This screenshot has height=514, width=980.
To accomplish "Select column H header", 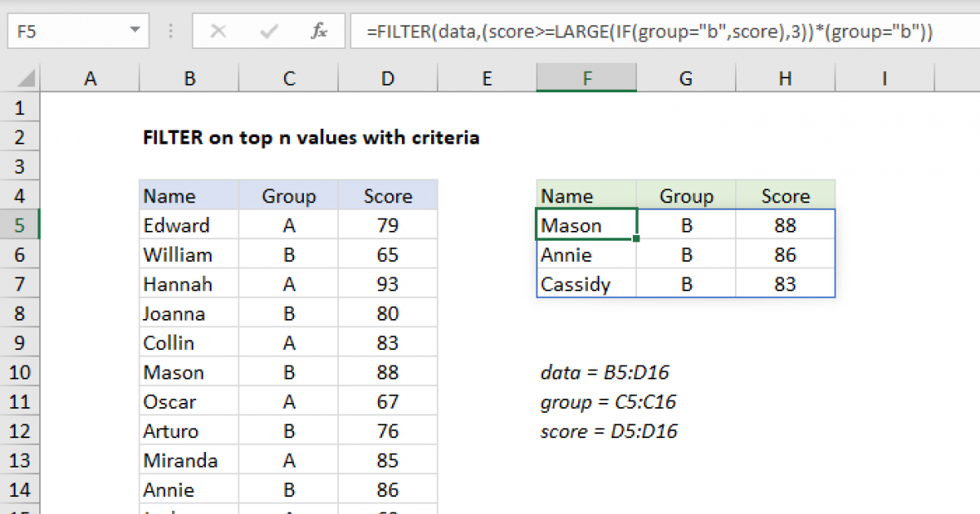I will [785, 78].
